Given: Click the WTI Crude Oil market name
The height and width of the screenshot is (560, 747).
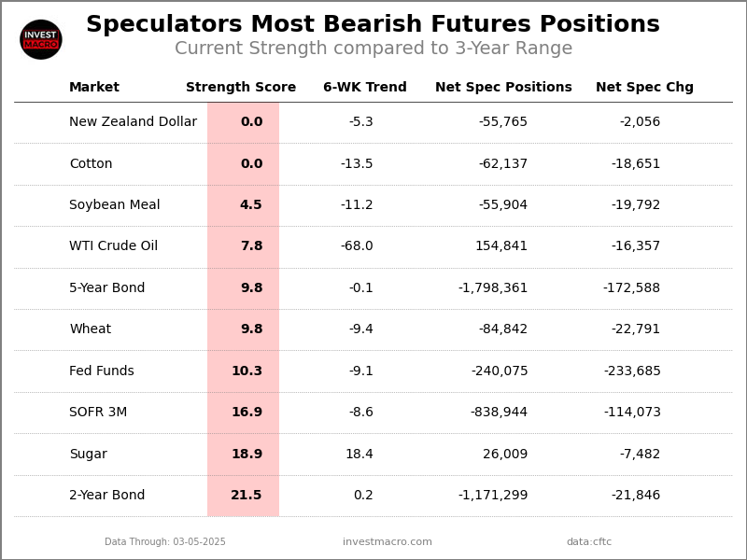Looking at the screenshot, I should (113, 246).
